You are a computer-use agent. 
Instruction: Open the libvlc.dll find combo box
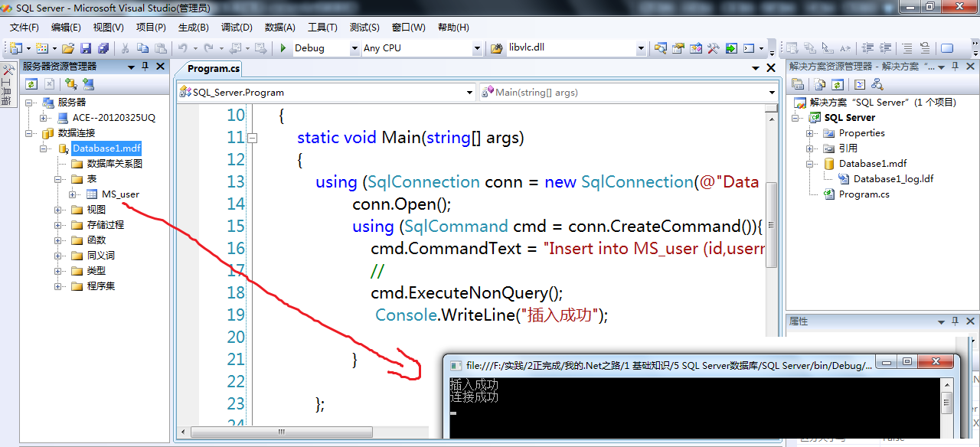pyautogui.click(x=641, y=47)
